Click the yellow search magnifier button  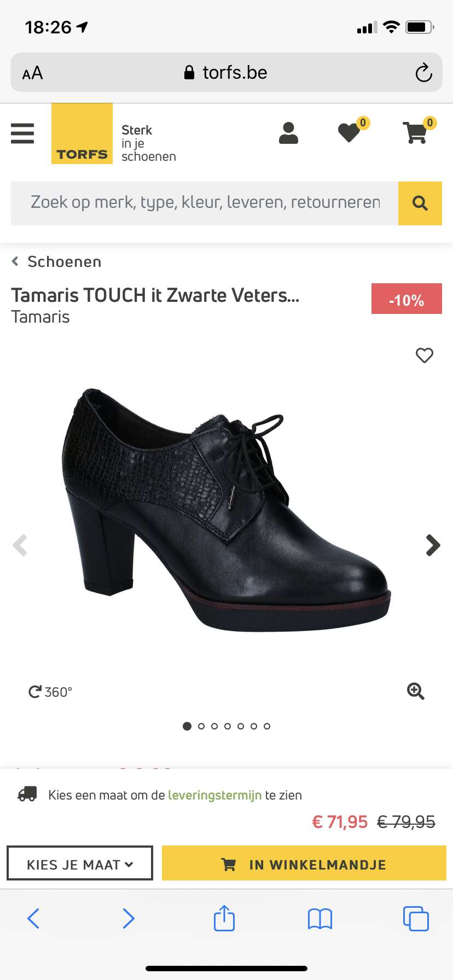tap(420, 203)
